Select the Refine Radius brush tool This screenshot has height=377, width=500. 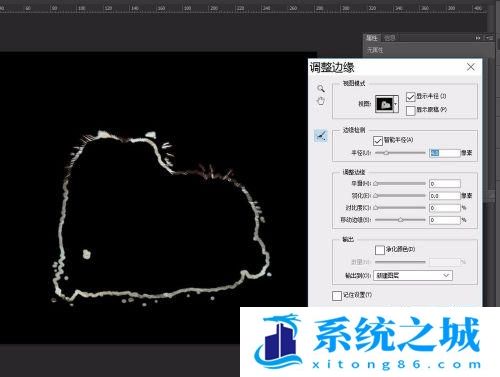(x=321, y=136)
